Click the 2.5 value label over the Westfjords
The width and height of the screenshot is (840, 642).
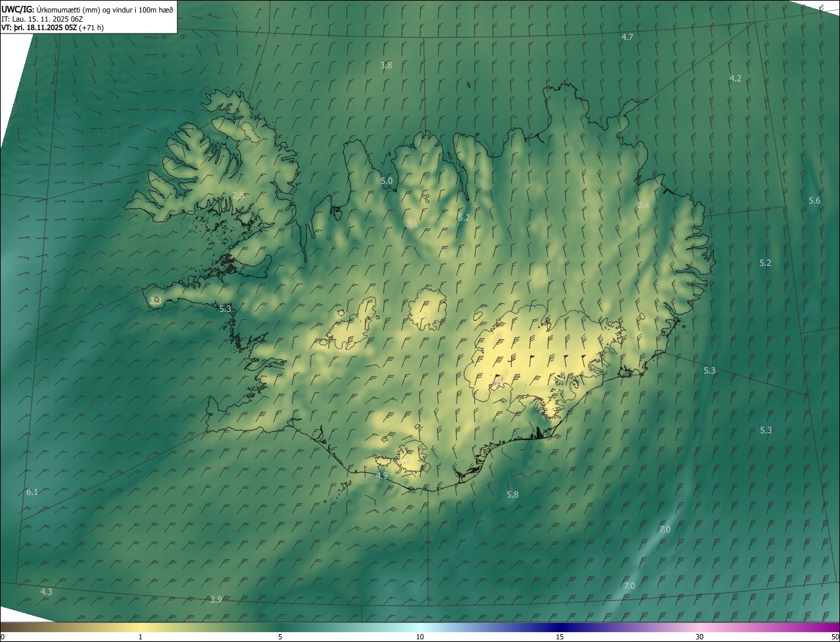point(238,195)
